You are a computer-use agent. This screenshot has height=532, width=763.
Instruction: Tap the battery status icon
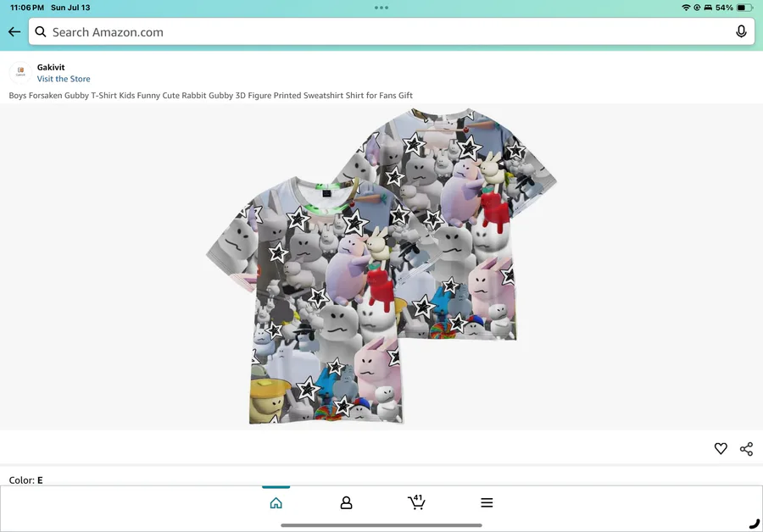pyautogui.click(x=744, y=8)
